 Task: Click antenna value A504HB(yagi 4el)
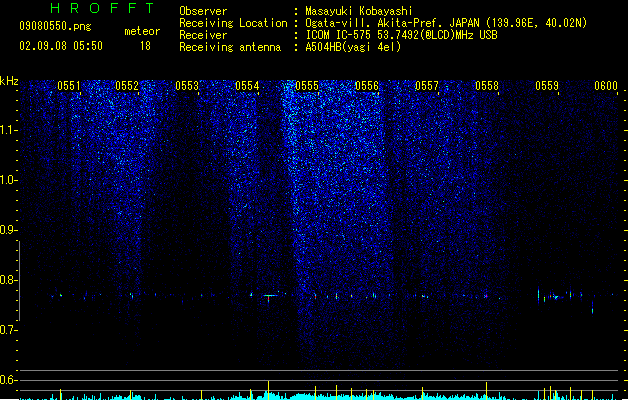tap(353, 47)
